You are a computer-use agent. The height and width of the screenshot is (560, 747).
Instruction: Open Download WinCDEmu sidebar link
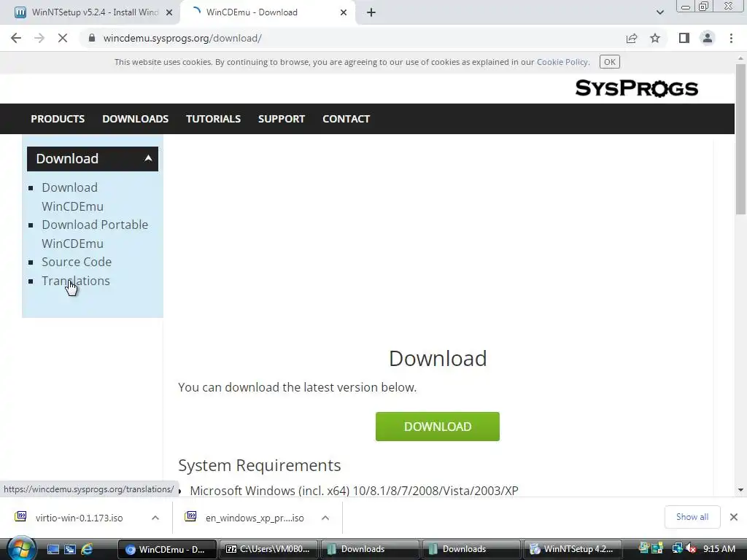tap(72, 197)
